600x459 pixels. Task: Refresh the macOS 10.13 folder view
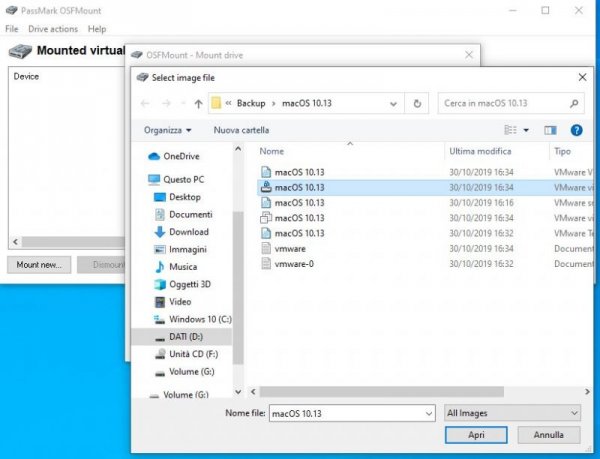(x=417, y=104)
